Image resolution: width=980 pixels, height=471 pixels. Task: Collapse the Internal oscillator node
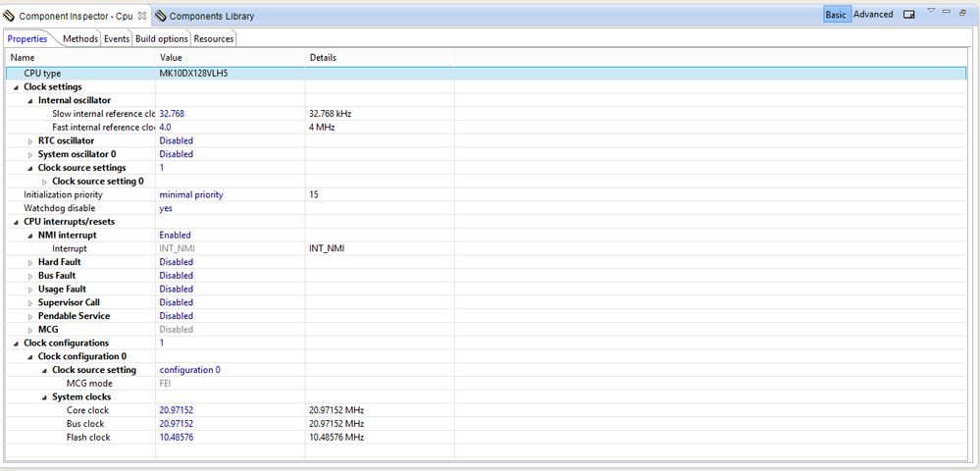pos(30,101)
